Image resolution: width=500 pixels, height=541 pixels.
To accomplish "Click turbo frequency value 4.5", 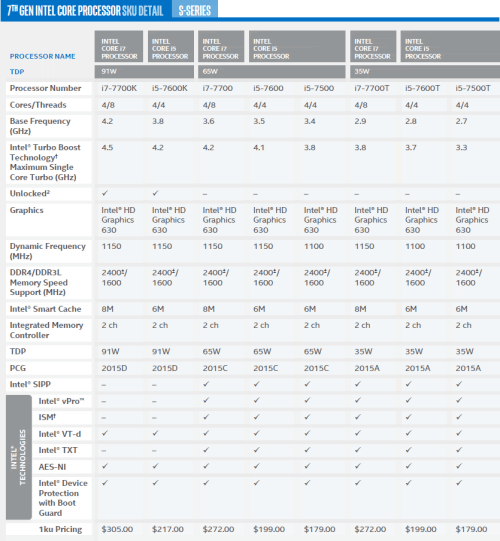I will (x=107, y=148).
